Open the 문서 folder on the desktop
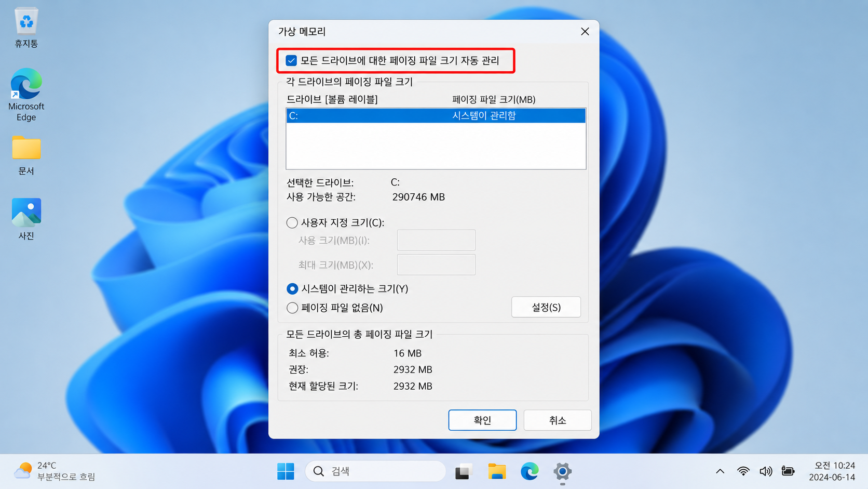The height and width of the screenshot is (489, 868). [26, 155]
